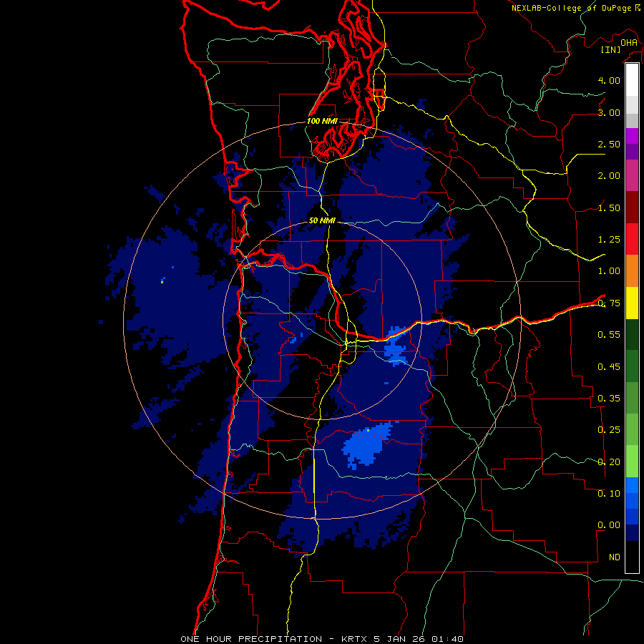Click the OHA product label above legend
Screen dimensions: 644x644
click(629, 42)
